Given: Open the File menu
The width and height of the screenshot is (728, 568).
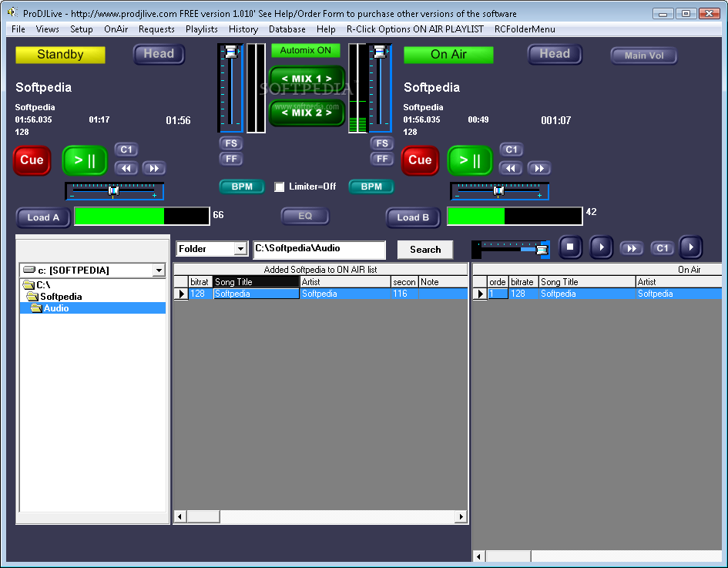Looking at the screenshot, I should tap(18, 29).
